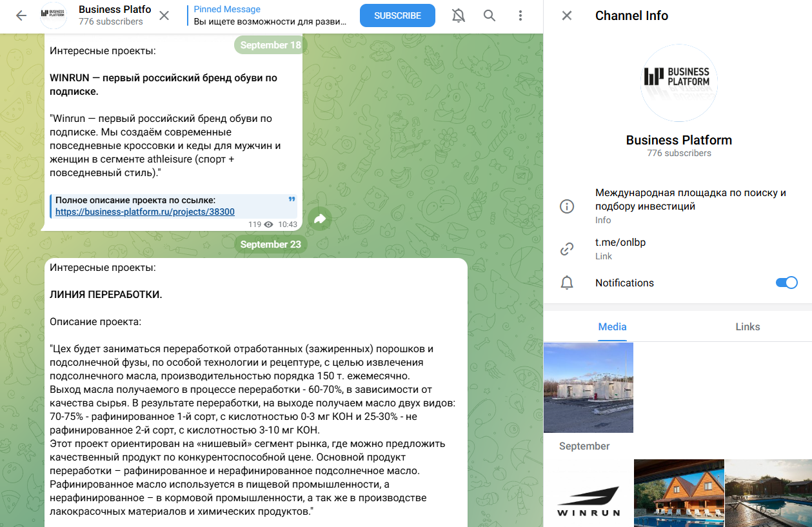Toggle Notifications off in Channel Info
This screenshot has width=812, height=527.
786,283
